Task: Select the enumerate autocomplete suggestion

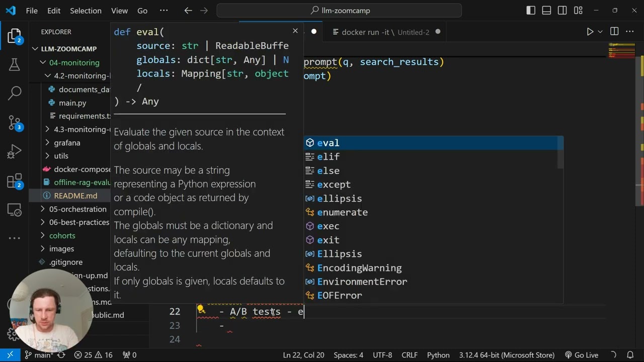Action: [x=342, y=212]
